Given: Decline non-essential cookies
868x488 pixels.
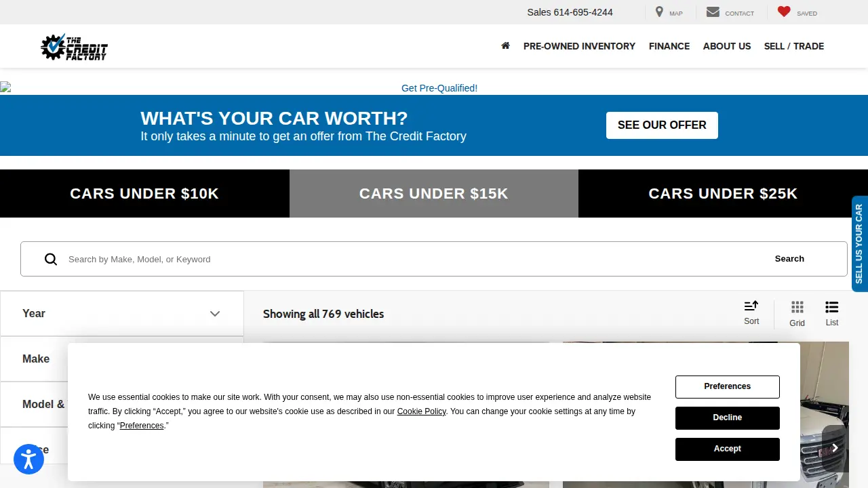Looking at the screenshot, I should tap(728, 418).
